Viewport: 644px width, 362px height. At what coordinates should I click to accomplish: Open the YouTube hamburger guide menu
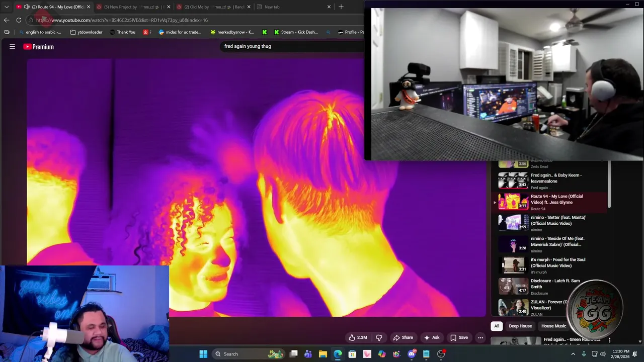click(x=12, y=47)
